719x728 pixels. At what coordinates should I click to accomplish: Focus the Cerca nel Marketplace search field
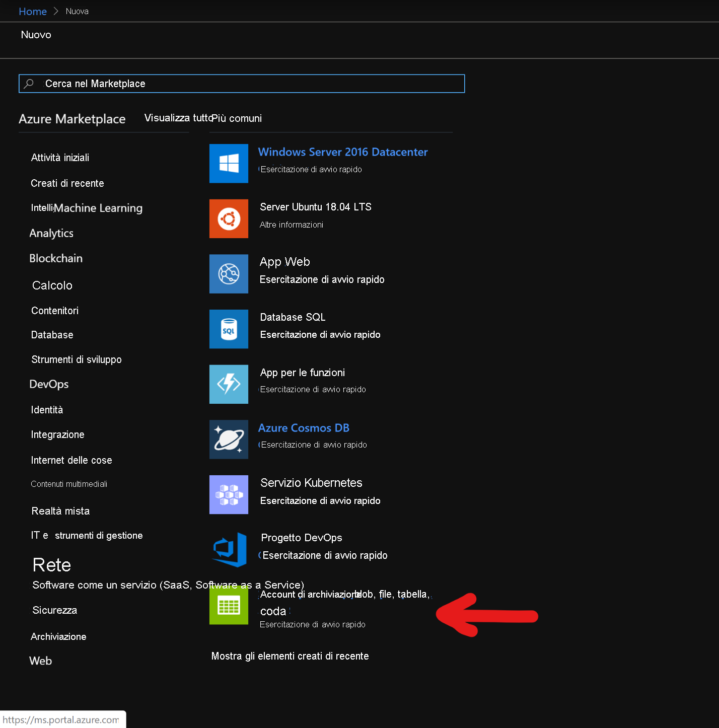(242, 84)
